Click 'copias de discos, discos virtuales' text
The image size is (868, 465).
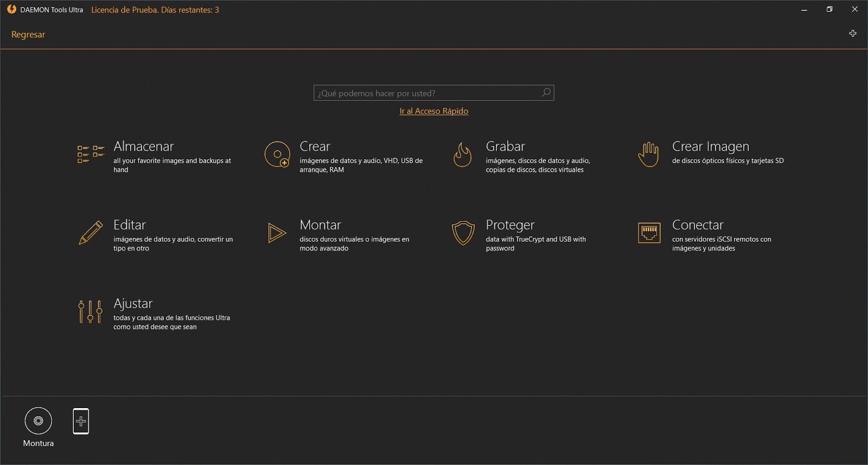pyautogui.click(x=535, y=170)
